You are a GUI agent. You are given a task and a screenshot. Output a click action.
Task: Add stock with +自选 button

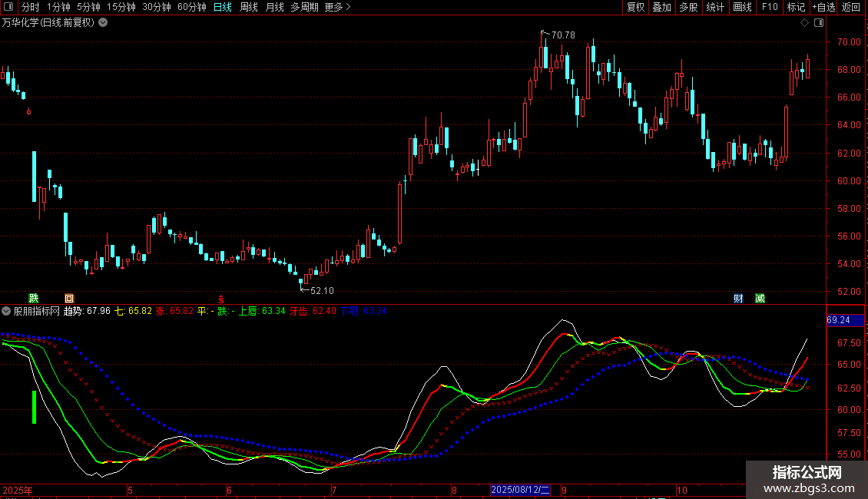823,7
